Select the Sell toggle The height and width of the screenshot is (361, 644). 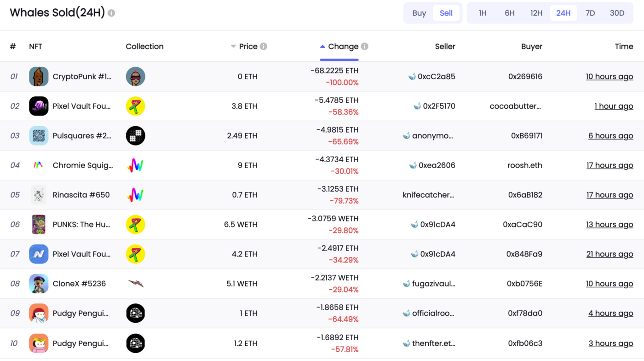point(446,13)
